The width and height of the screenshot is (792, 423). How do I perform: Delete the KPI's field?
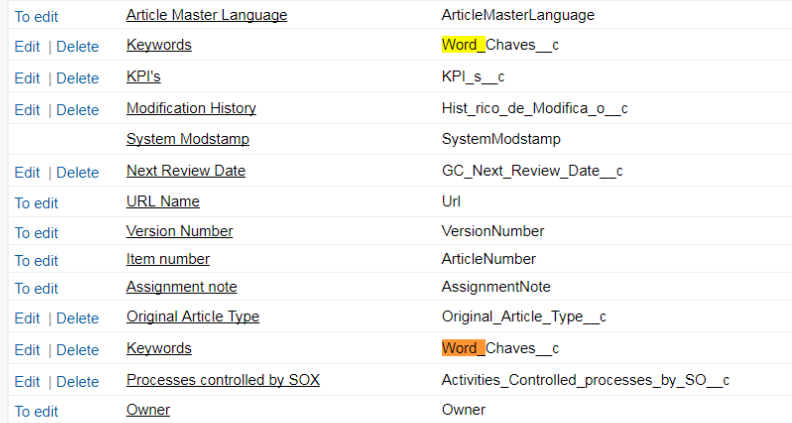pos(77,78)
